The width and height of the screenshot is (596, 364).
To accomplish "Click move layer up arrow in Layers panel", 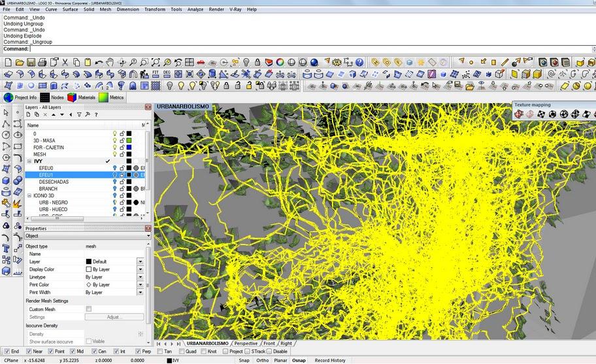I will (x=54, y=114).
